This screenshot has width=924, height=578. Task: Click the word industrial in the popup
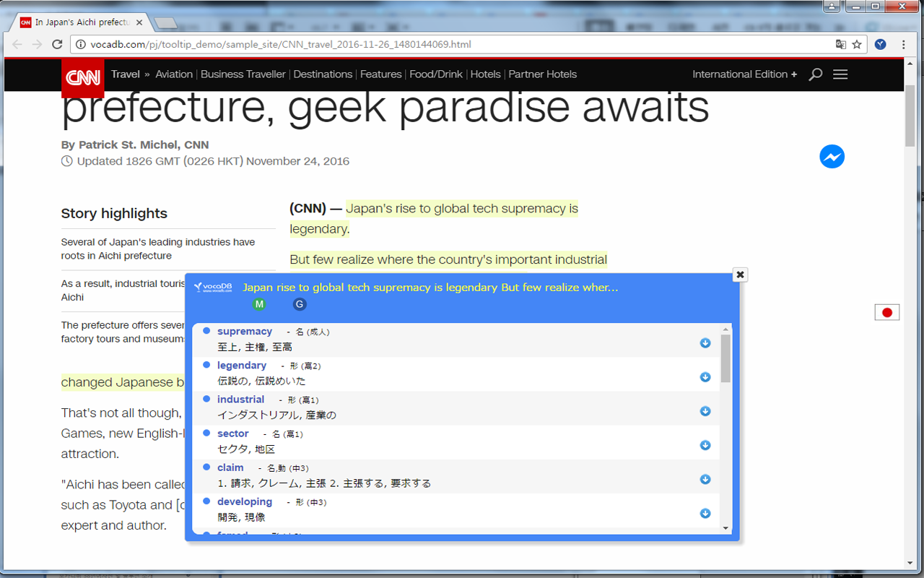point(241,399)
